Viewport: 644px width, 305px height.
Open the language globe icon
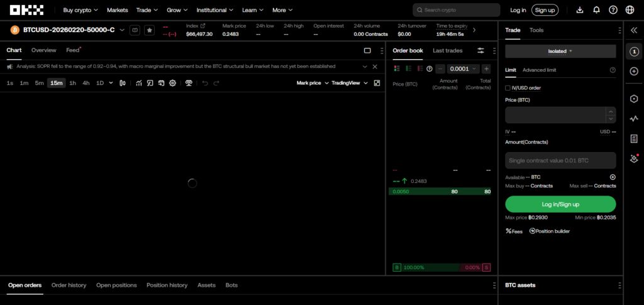point(630,10)
